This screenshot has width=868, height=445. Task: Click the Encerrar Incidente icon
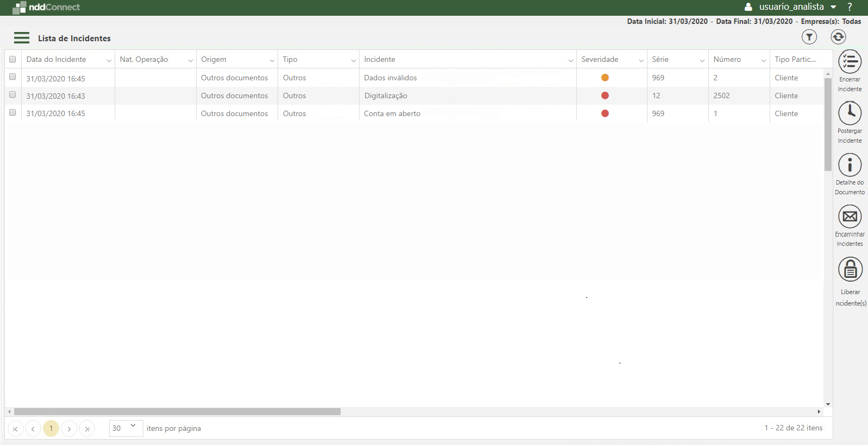click(x=850, y=62)
